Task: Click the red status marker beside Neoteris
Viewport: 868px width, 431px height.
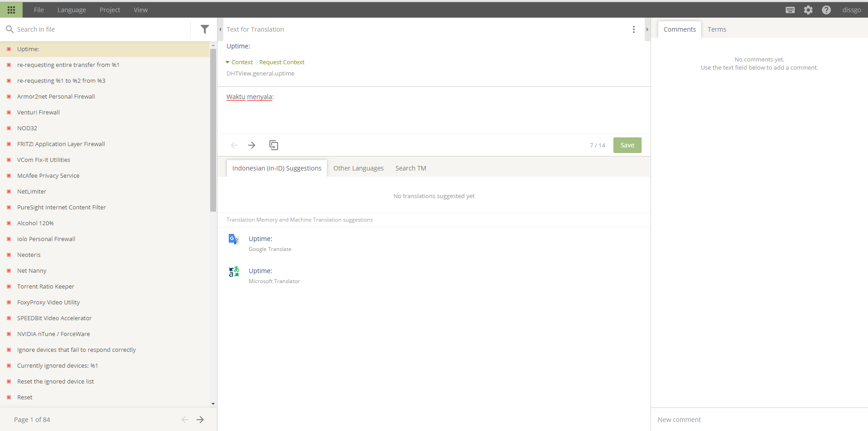Action: point(9,255)
